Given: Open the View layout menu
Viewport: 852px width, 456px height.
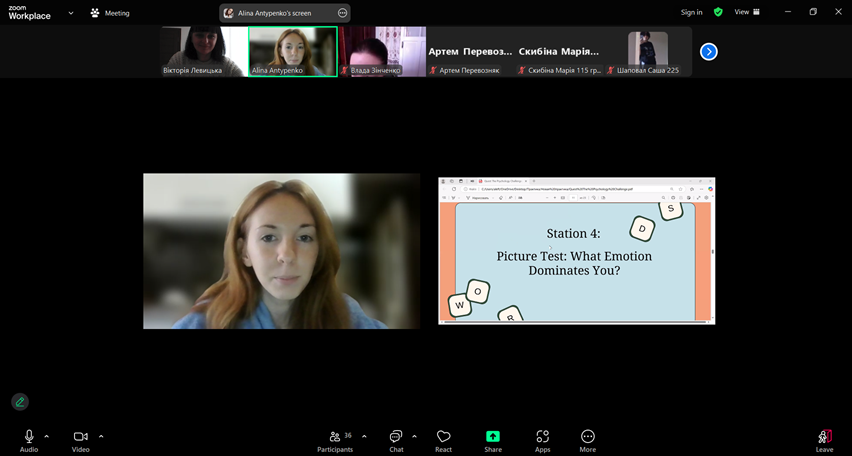Looking at the screenshot, I should 747,12.
